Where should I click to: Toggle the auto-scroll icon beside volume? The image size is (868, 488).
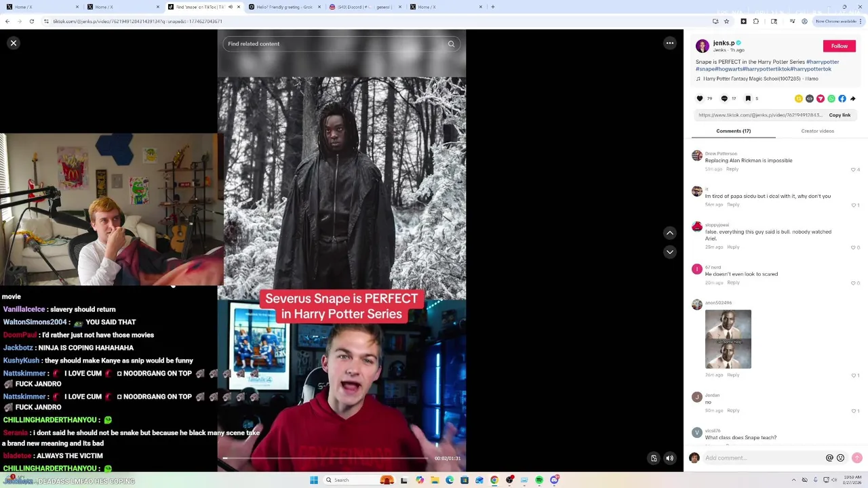pos(654,458)
